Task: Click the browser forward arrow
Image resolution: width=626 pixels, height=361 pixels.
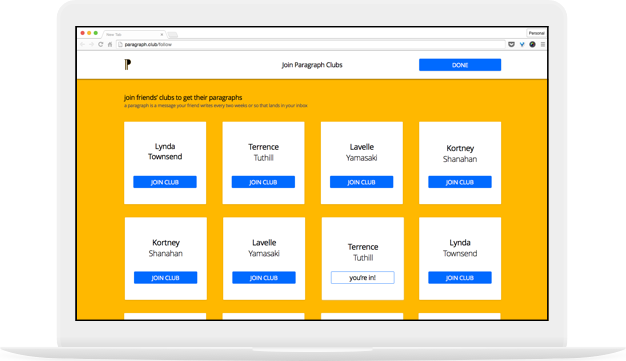Action: [x=91, y=44]
